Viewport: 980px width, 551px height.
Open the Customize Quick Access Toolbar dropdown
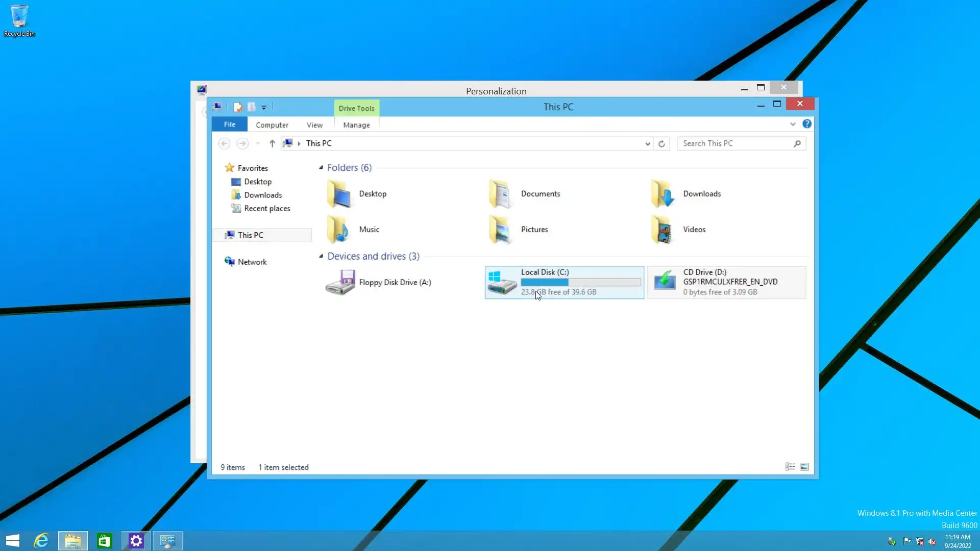point(264,107)
